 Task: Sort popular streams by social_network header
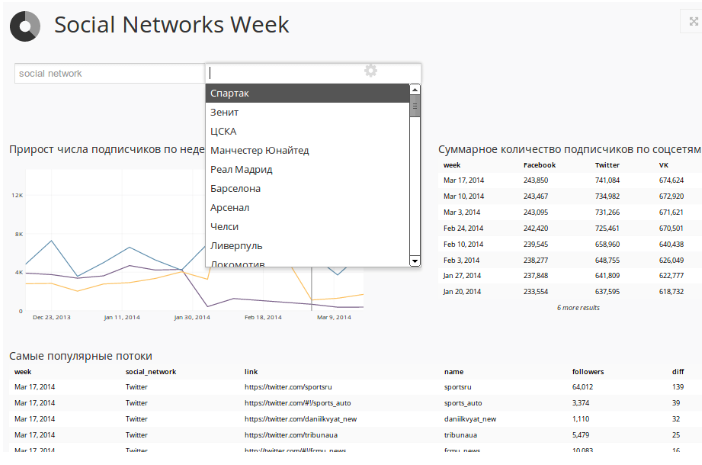point(151,371)
